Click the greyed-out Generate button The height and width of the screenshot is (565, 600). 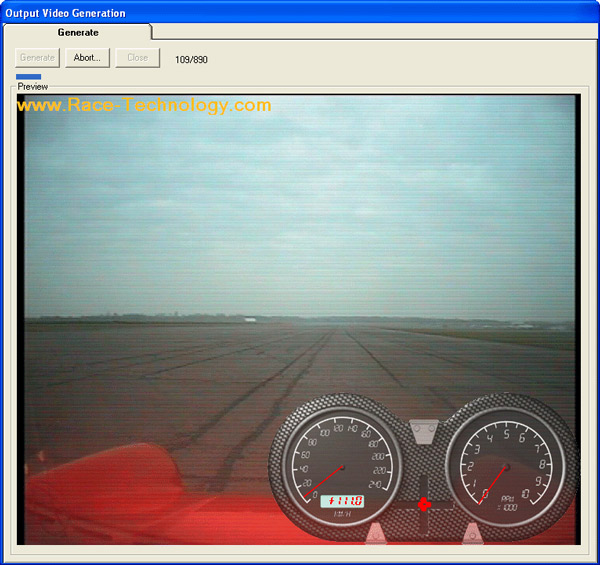[38, 58]
